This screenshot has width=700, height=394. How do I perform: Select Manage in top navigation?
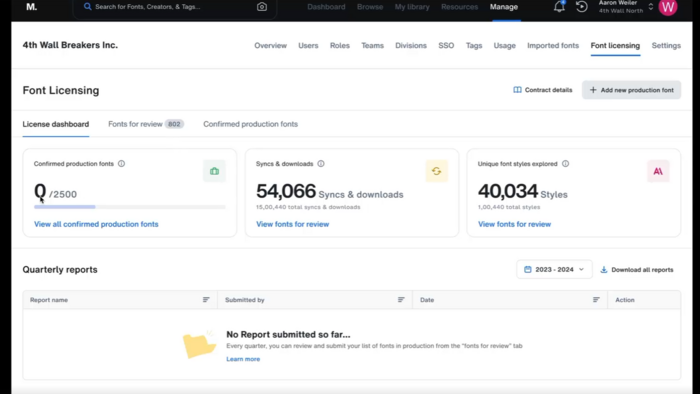[x=504, y=7]
